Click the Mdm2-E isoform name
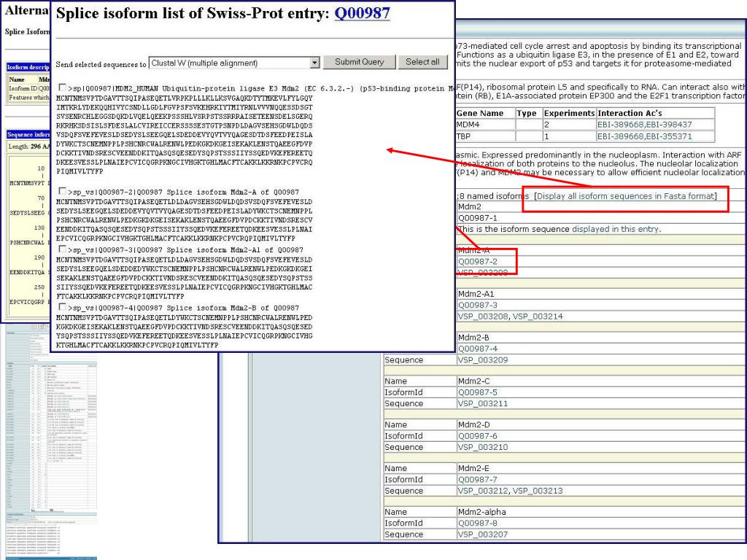The image size is (747, 560). point(473,468)
